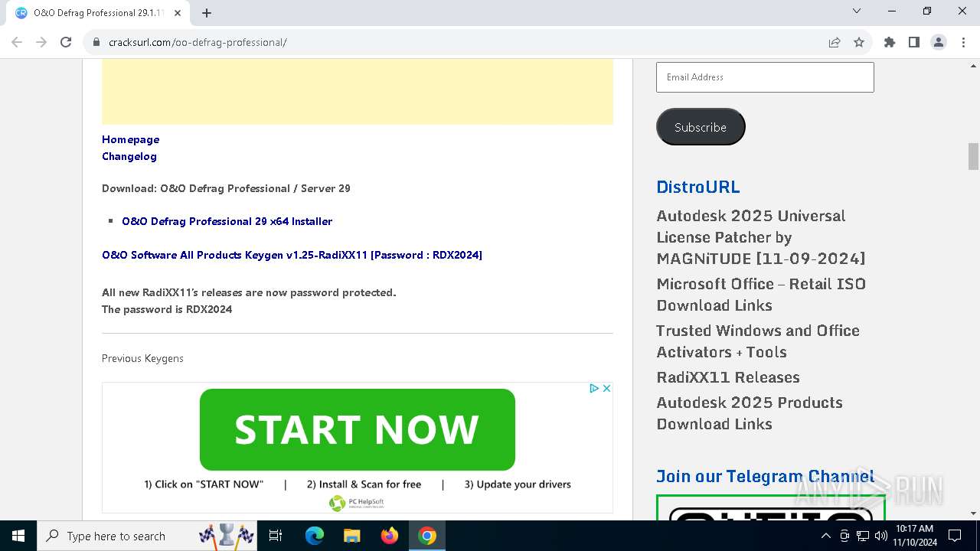Image resolution: width=980 pixels, height=551 pixels.
Task: Click the DistroURL heading
Action: (698, 187)
